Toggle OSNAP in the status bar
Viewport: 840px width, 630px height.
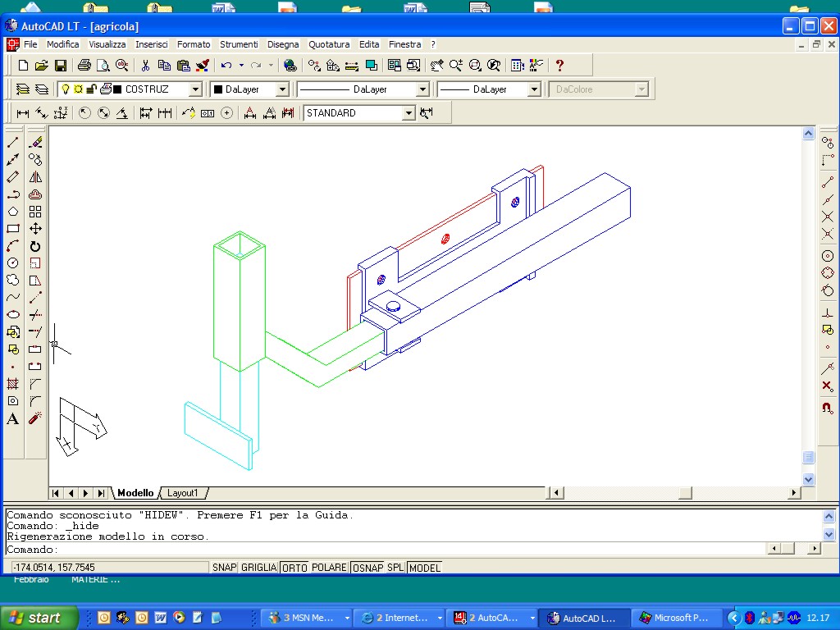(x=367, y=568)
